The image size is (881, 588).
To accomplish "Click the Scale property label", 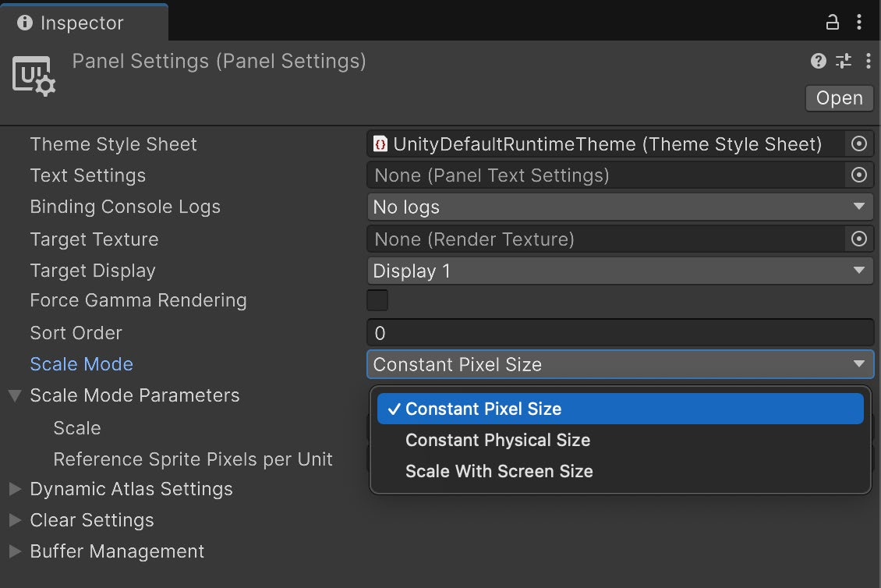I will coord(77,428).
